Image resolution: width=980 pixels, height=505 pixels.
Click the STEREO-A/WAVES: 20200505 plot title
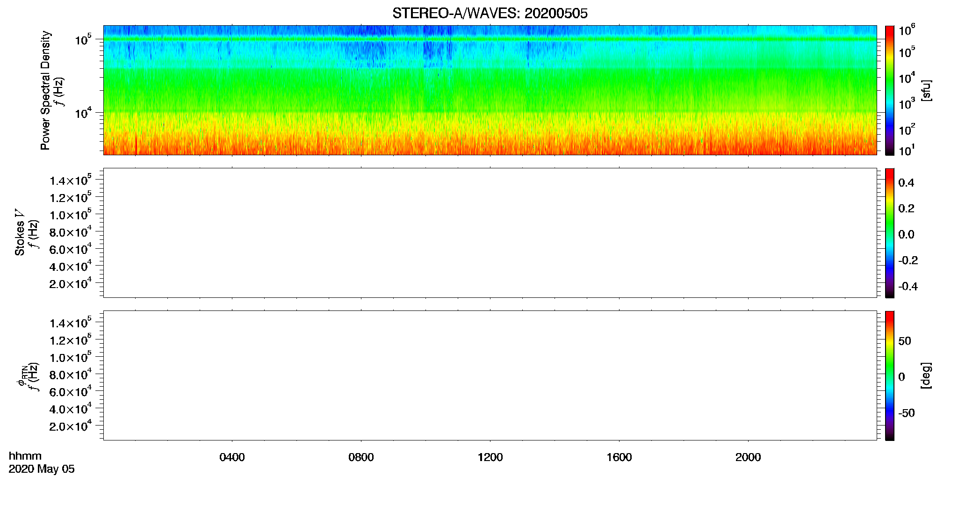click(x=490, y=14)
